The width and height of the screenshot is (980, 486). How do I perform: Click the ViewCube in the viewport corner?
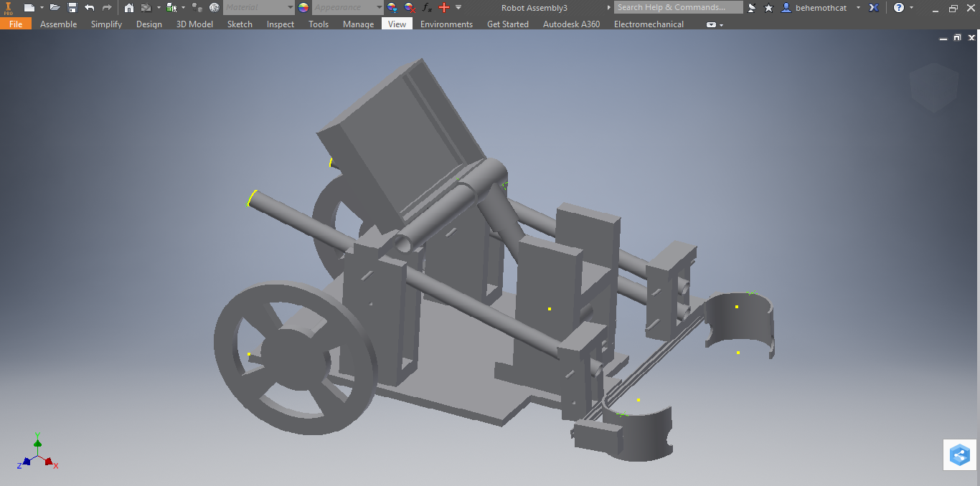[x=933, y=87]
